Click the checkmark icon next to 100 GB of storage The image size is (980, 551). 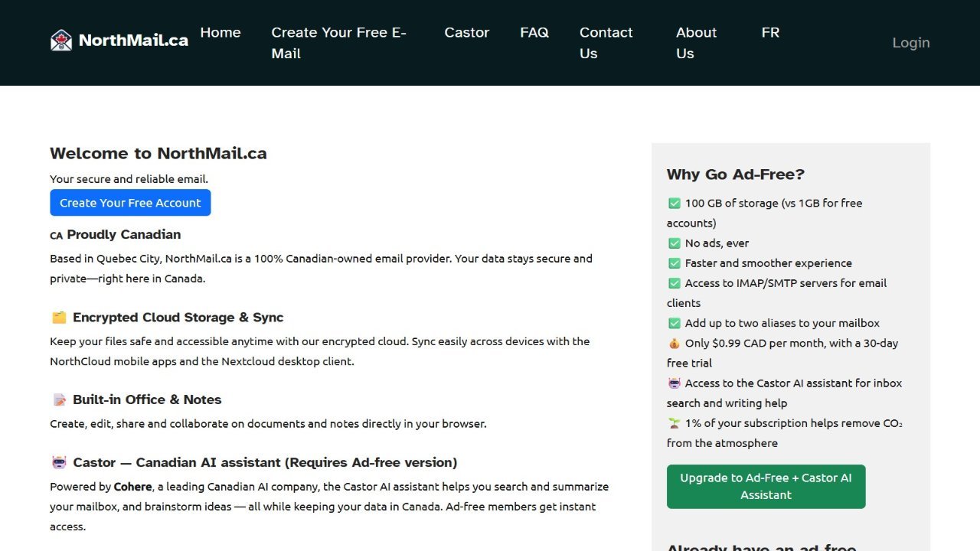pos(675,203)
